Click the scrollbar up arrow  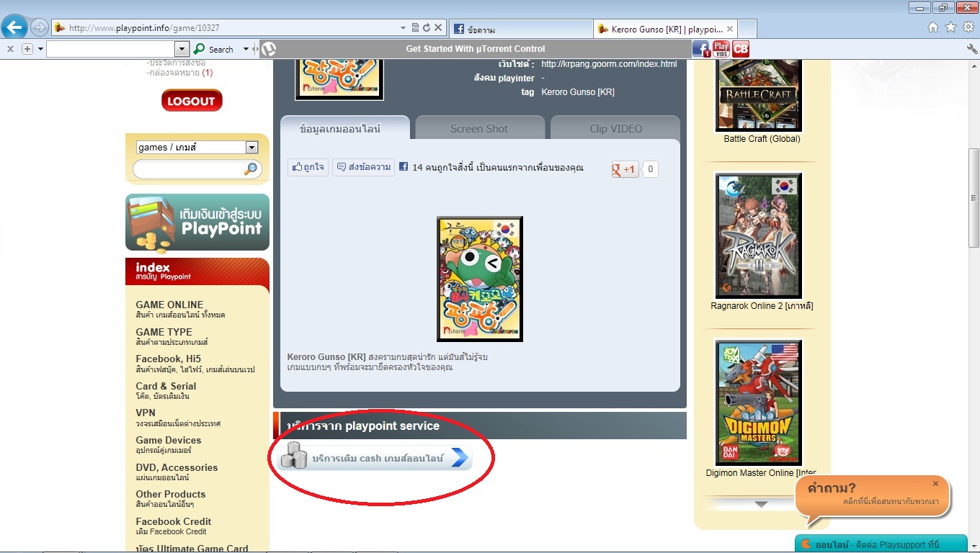(x=974, y=66)
